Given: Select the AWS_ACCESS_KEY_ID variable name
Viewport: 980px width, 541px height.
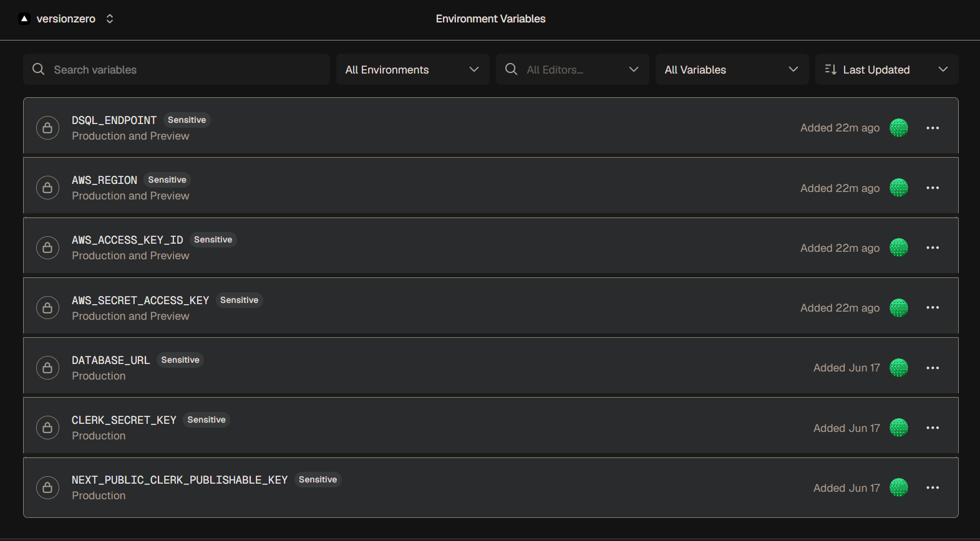Looking at the screenshot, I should pyautogui.click(x=127, y=240).
